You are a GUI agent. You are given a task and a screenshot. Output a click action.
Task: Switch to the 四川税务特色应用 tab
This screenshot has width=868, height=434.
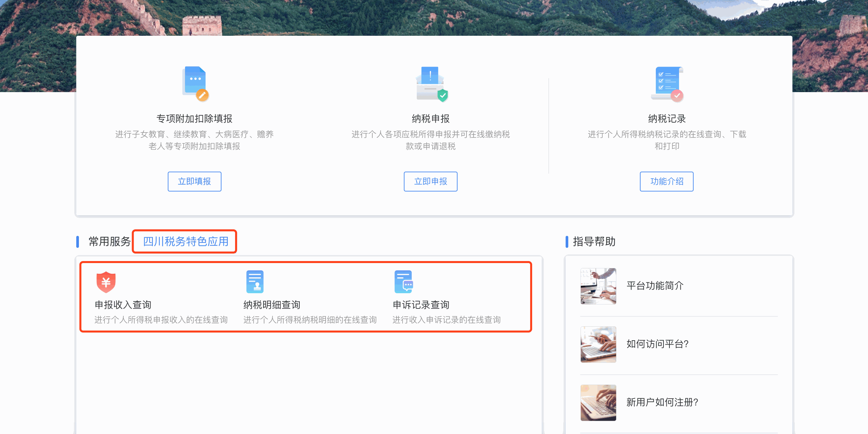point(185,241)
